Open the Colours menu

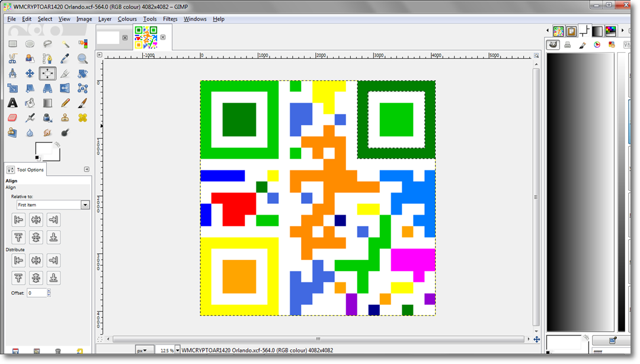(127, 19)
